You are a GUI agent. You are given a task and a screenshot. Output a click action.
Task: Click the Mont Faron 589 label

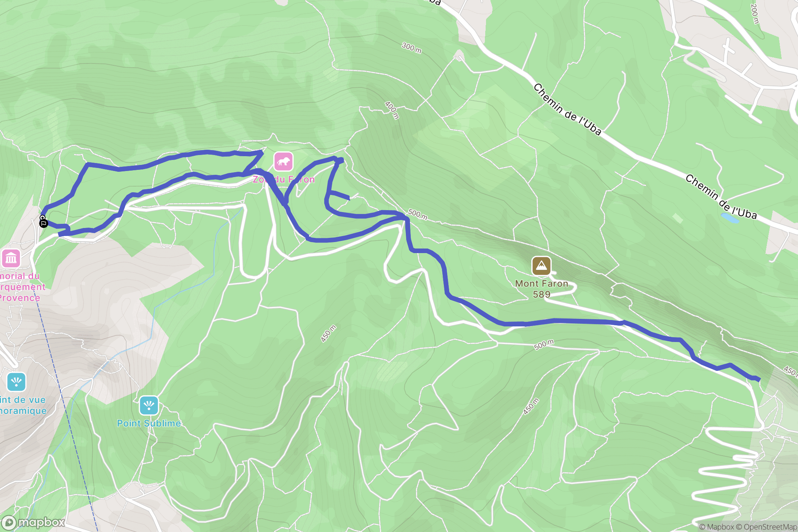[x=541, y=289]
